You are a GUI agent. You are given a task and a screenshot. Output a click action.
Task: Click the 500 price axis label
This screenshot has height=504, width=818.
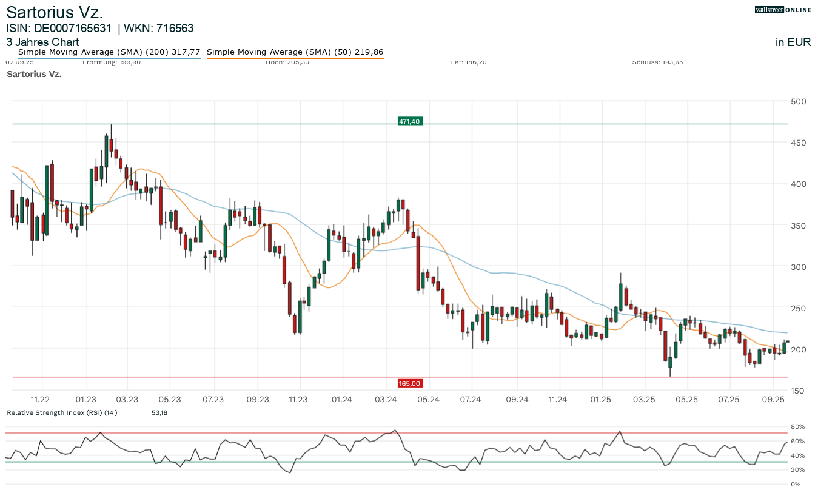[799, 101]
